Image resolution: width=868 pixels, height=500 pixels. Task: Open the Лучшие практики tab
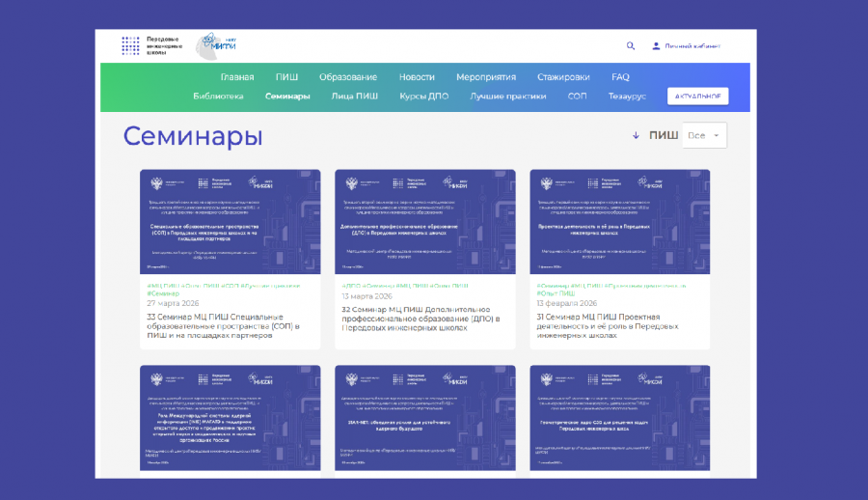508,97
